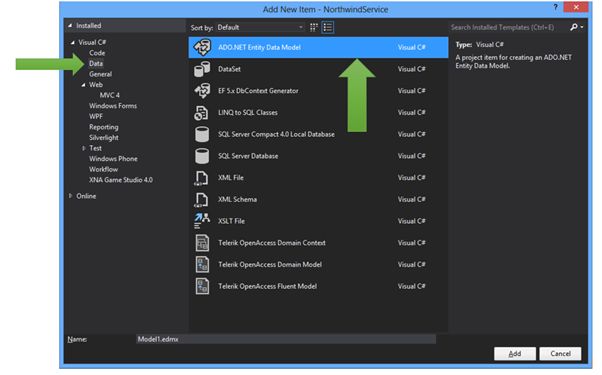
Task: Select the Silverlight category
Action: point(104,137)
